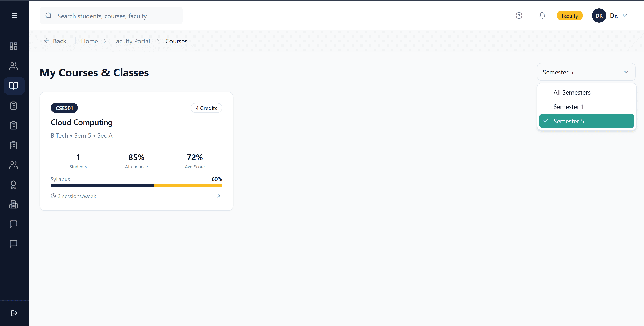Screen dimensions: 644x326
Task: Click the B.Tech • Sem 5 • Sec A text
Action: (81, 135)
